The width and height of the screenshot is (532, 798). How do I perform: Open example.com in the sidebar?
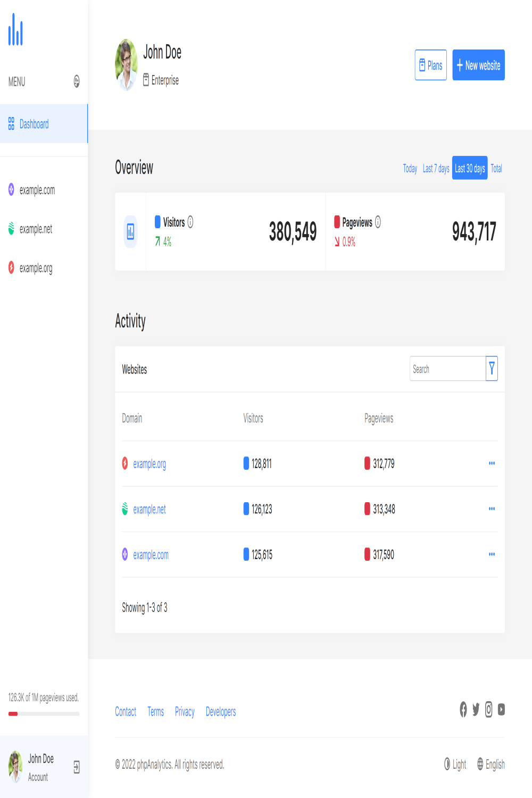[44, 190]
